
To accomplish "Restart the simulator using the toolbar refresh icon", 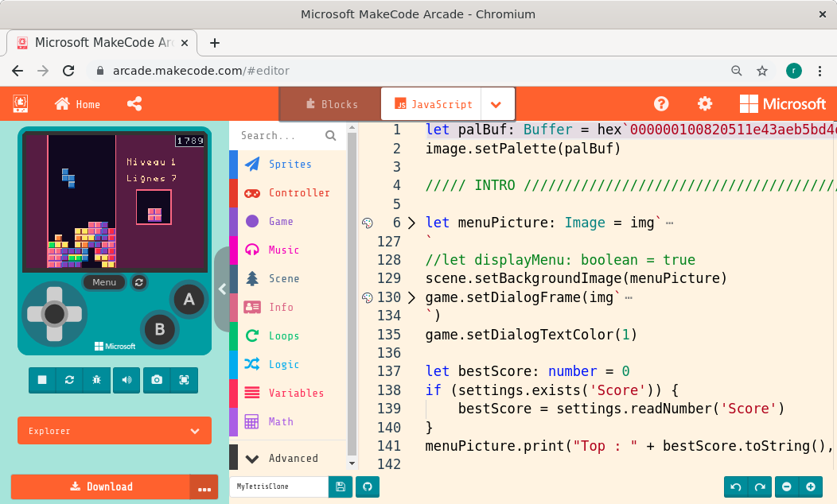I will click(x=69, y=380).
